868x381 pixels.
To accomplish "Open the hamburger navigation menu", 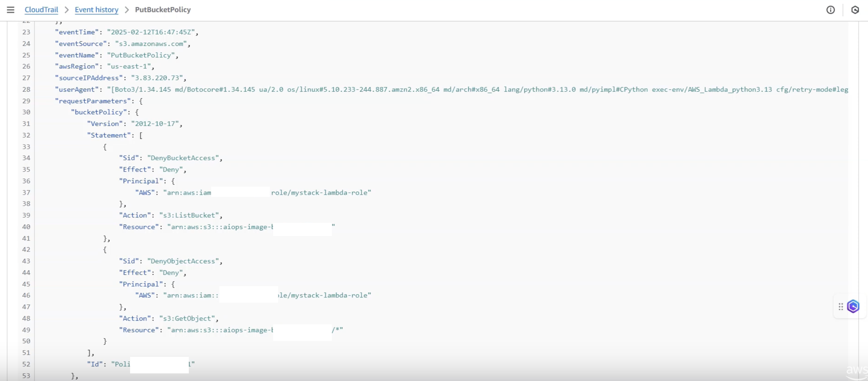I will [11, 10].
